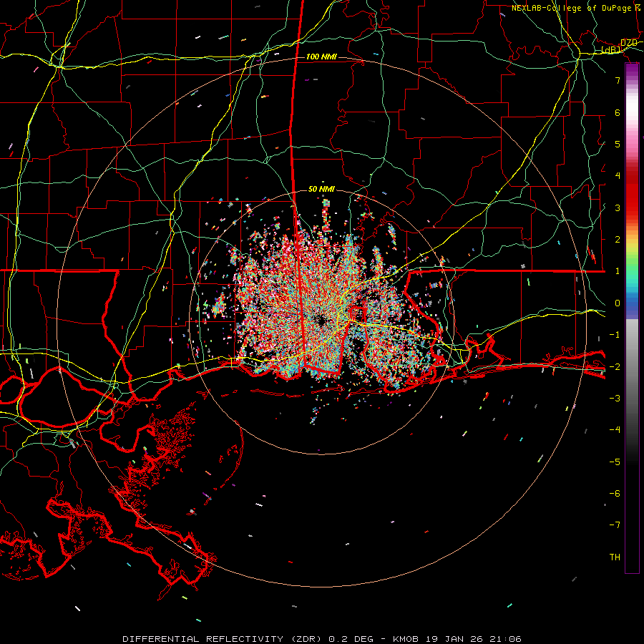
Task: Select the 3 value on dB scale
Action: [x=618, y=208]
